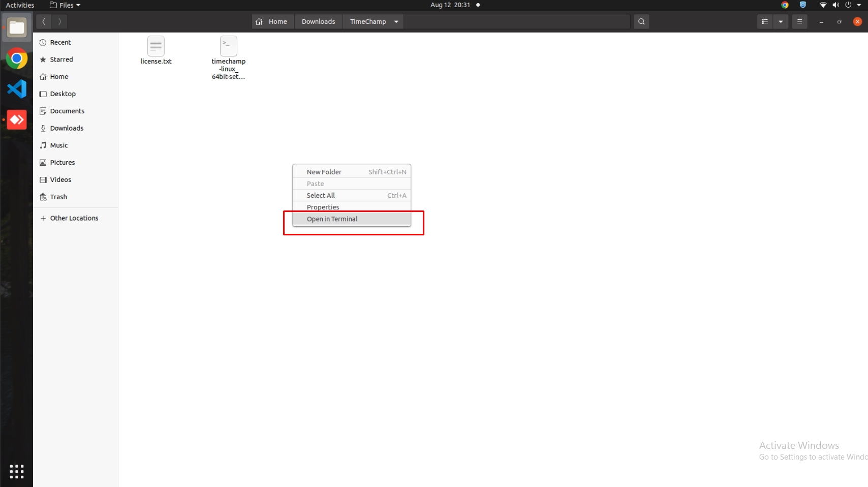
Task: Open the hamburger menu button
Action: (799, 21)
